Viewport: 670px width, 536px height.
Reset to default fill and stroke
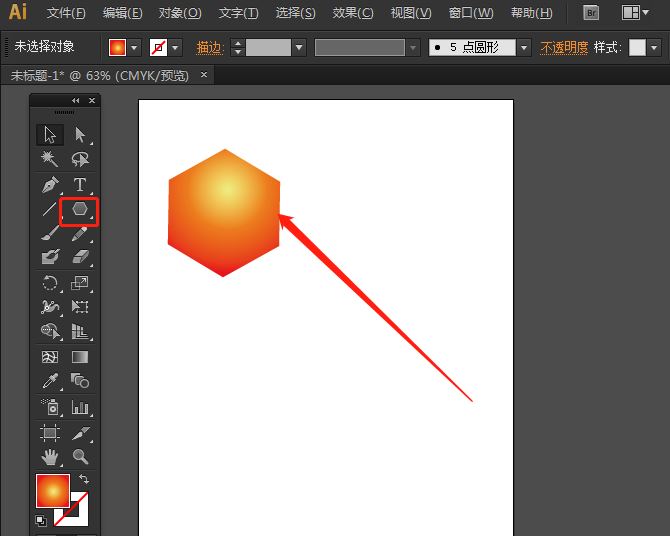click(x=41, y=521)
